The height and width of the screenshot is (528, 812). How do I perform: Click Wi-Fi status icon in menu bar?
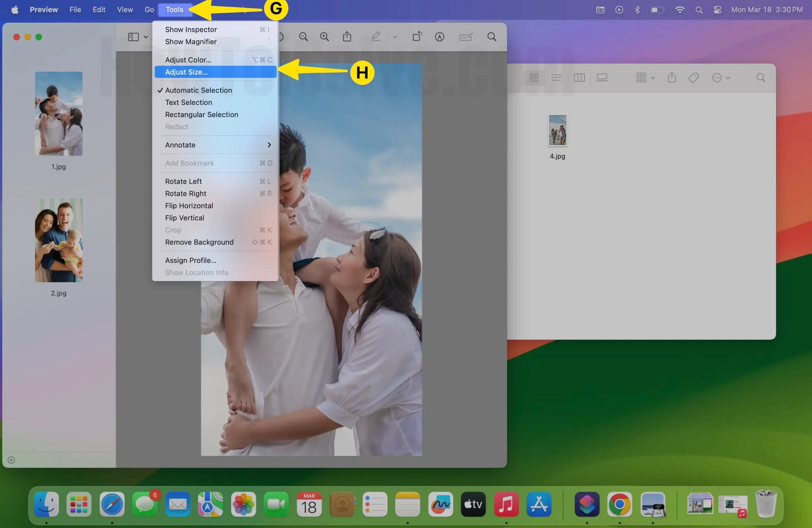pos(680,10)
